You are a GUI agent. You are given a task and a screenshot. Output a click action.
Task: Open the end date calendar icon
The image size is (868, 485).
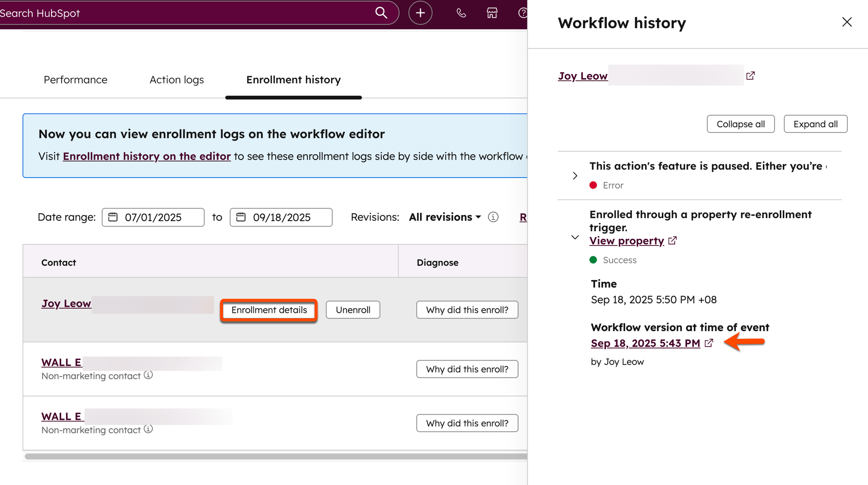241,217
